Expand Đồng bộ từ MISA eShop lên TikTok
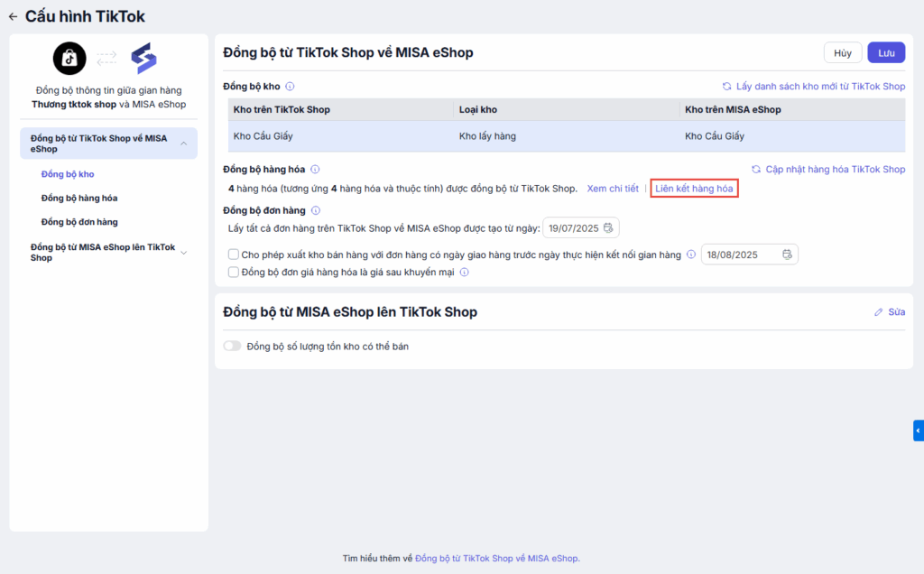 pos(184,253)
